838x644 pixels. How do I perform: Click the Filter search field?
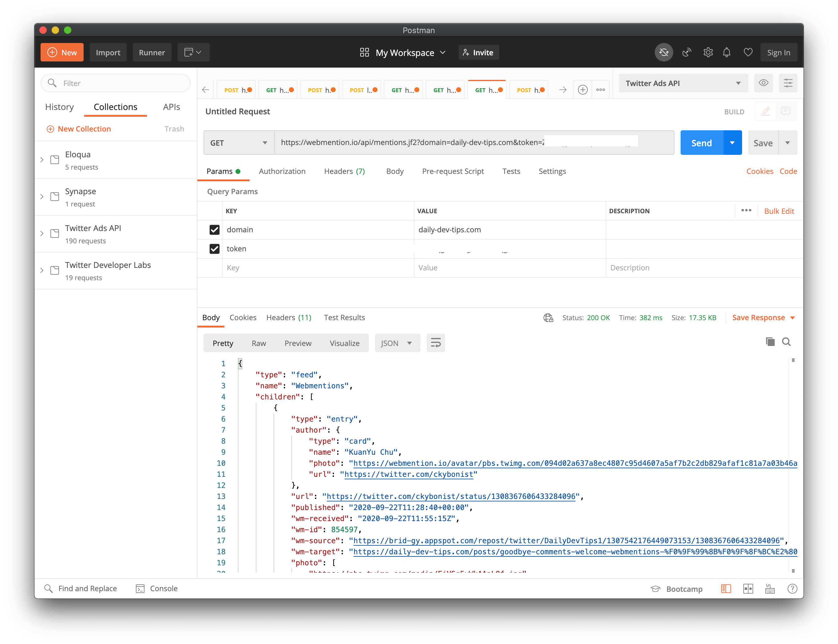(116, 83)
